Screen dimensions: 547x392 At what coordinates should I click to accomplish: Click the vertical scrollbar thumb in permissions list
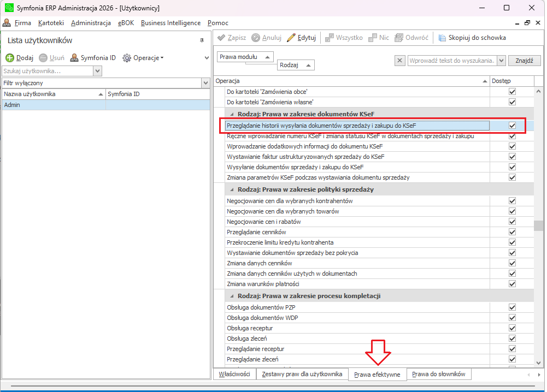(x=538, y=226)
